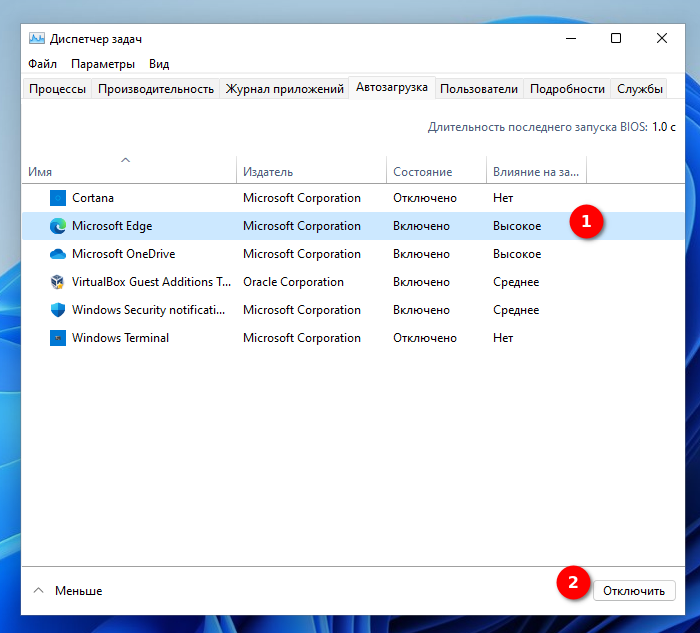Click VirtualBox's Среднее impact cell
The height and width of the screenshot is (633, 700).
516,282
